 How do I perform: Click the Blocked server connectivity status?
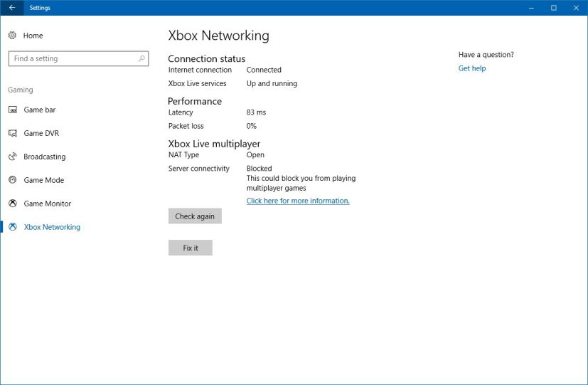click(259, 169)
